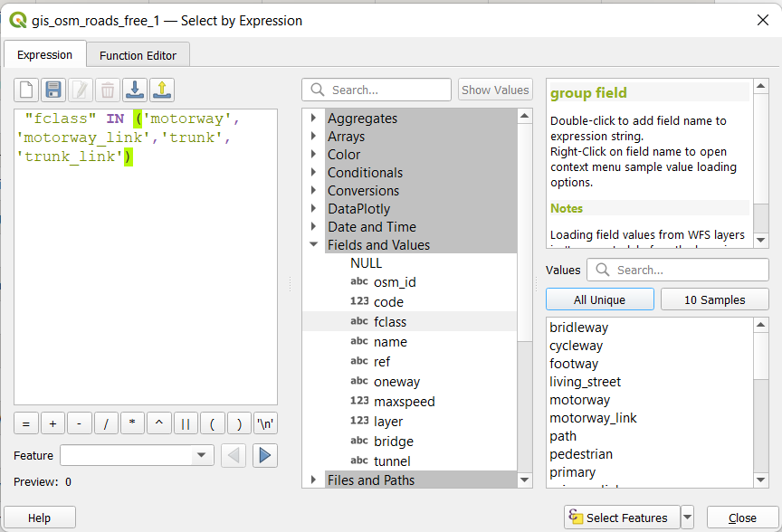Go to next feature with arrow button

(264, 455)
